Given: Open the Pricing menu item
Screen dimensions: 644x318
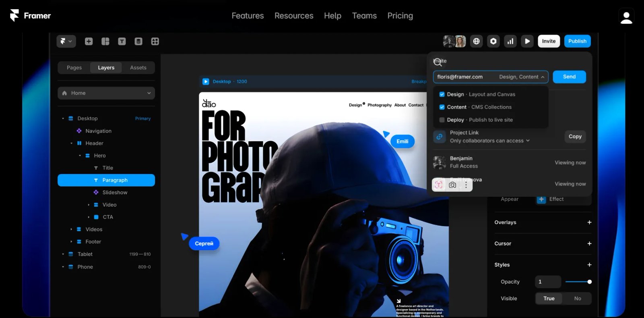Looking at the screenshot, I should (x=400, y=16).
